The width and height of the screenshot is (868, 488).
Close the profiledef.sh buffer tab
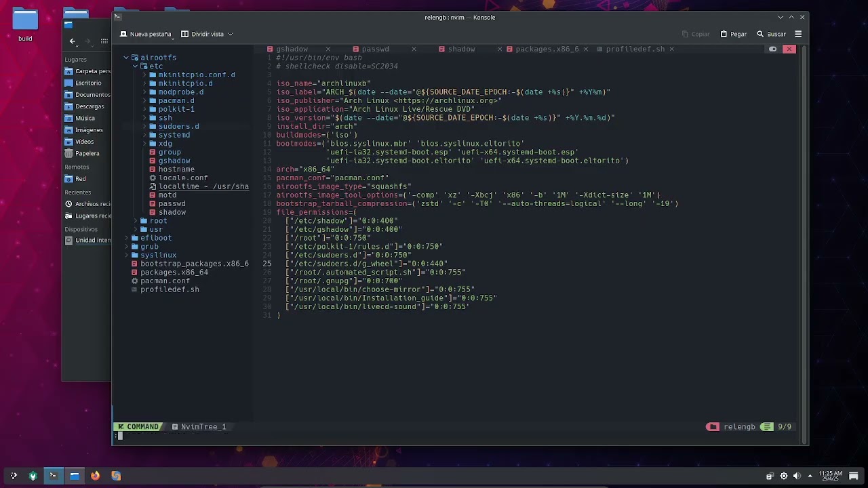click(672, 49)
